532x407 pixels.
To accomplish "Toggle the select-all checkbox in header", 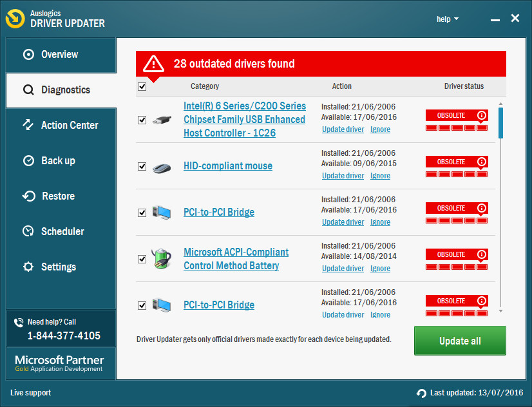I will pyautogui.click(x=142, y=86).
